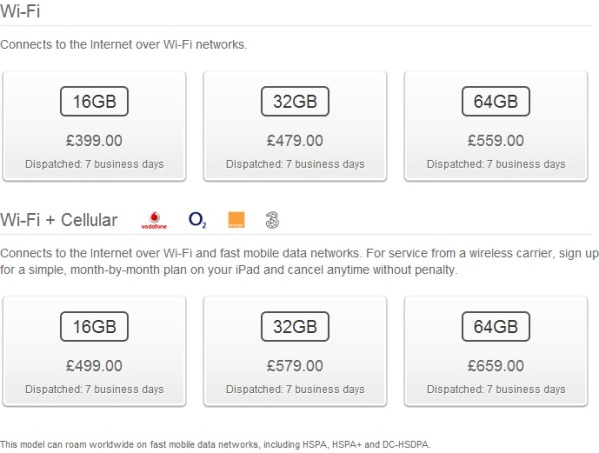
Task: Select the Wi-Fi 16GB model at £399.00
Action: 94,126
